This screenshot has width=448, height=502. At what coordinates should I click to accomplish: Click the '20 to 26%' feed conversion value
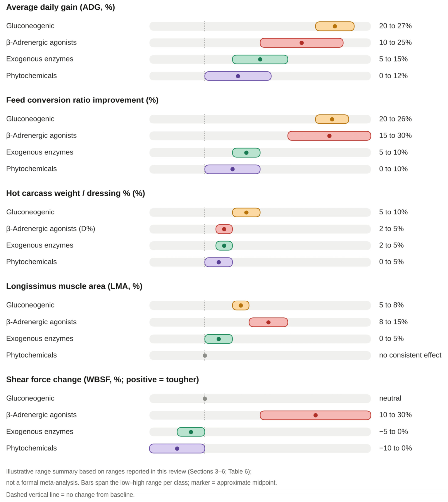click(395, 119)
